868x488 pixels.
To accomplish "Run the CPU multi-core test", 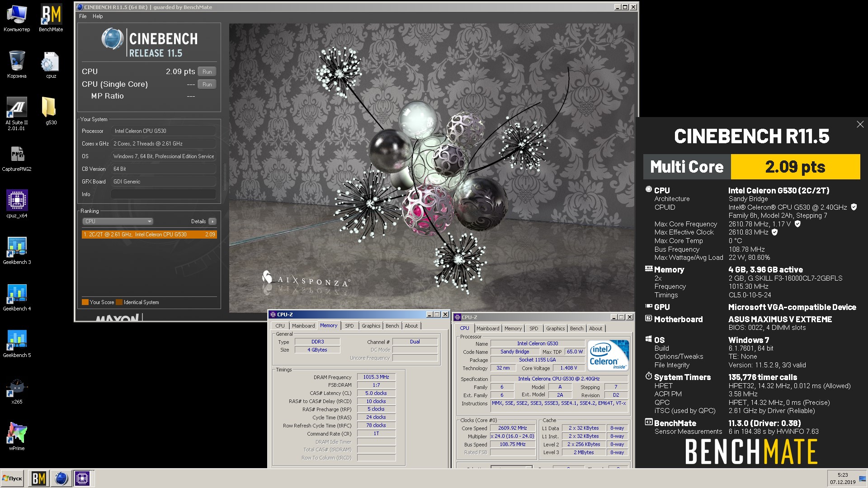I will 207,71.
